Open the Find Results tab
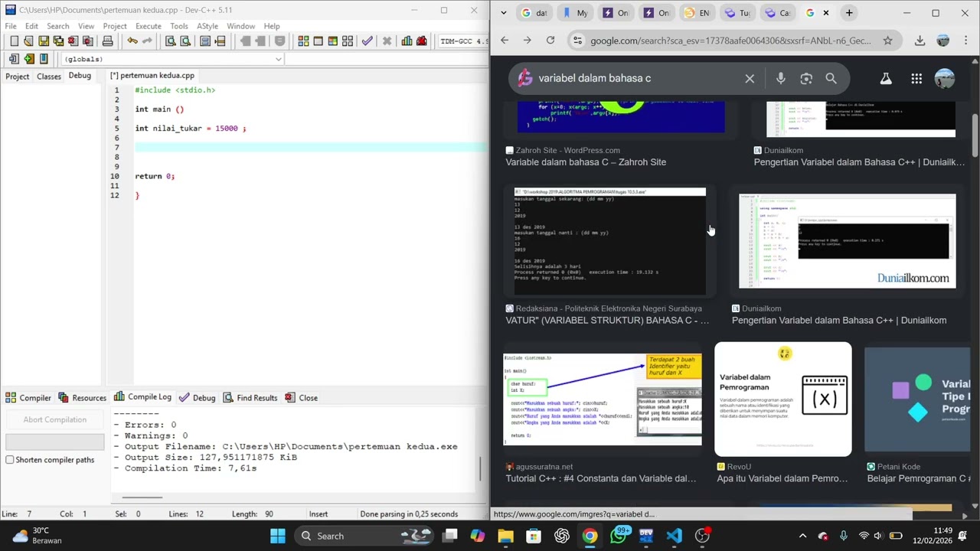 pos(250,398)
